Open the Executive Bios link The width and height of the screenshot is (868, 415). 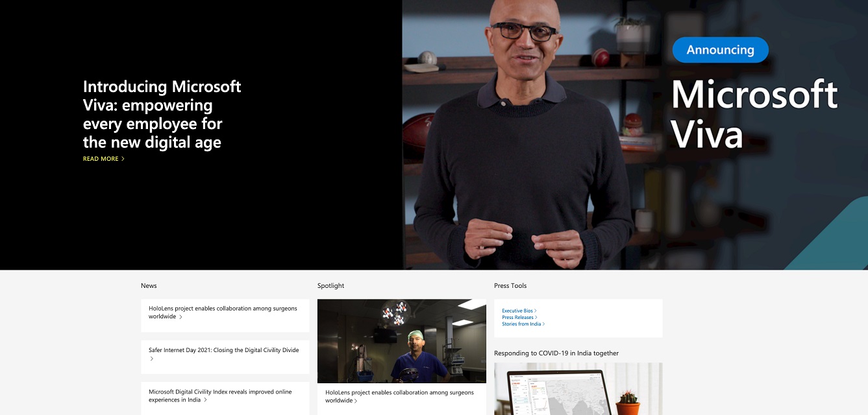[517, 311]
